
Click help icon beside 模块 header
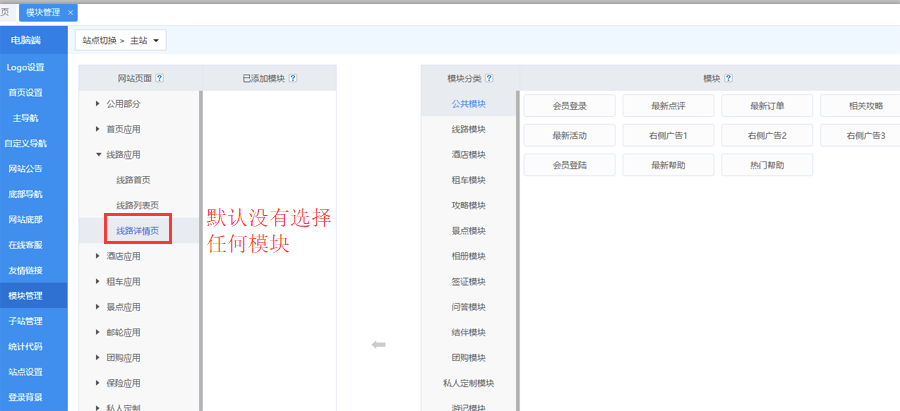[x=729, y=78]
